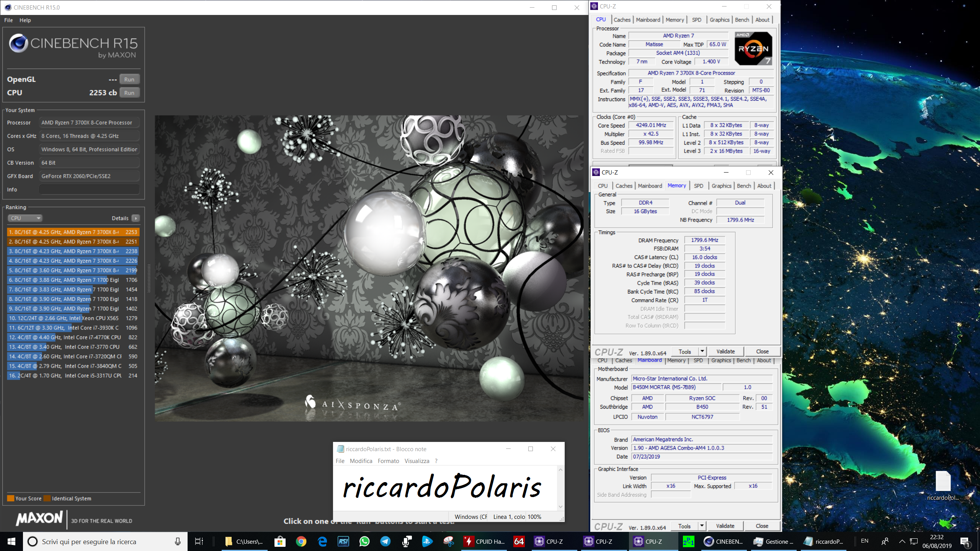The height and width of the screenshot is (551, 980).
Task: Open About tab in Memory CPU-Z window
Action: tap(764, 186)
